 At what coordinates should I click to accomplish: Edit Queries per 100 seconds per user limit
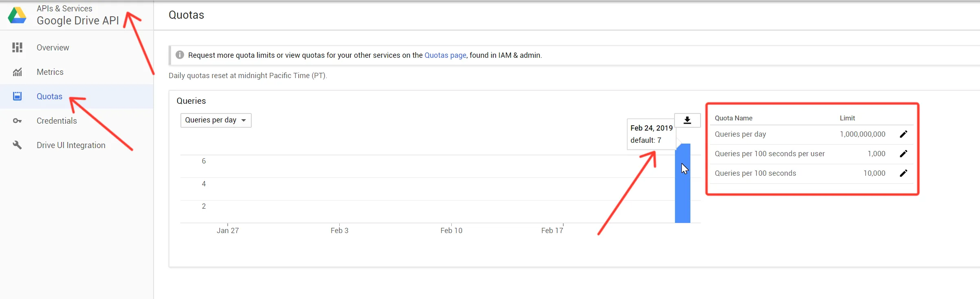coord(903,154)
